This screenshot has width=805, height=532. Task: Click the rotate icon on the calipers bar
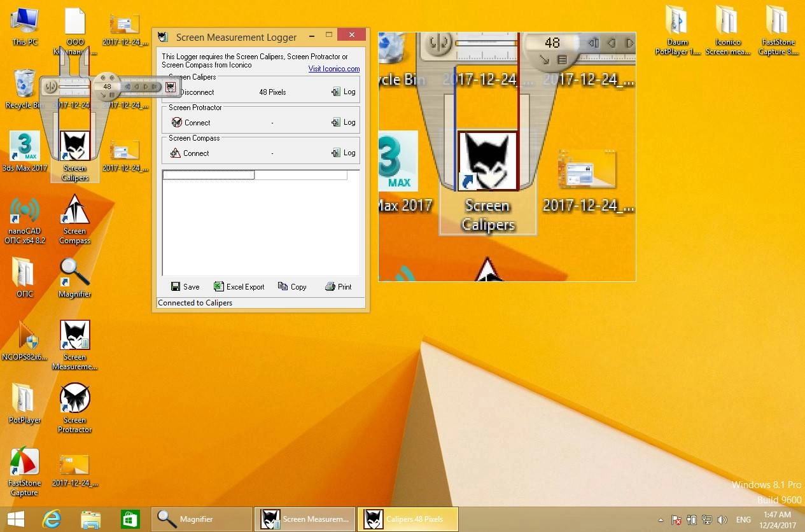(50, 87)
